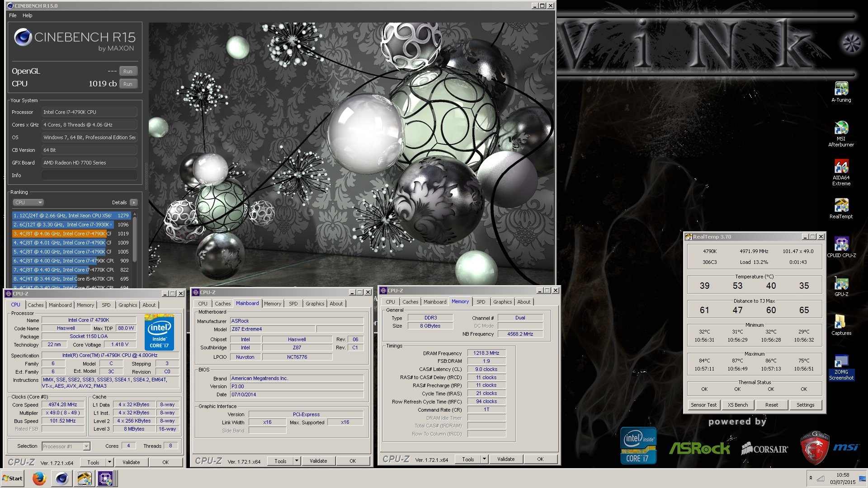Image resolution: width=868 pixels, height=488 pixels.
Task: Select ranking entry 8 i5-4670K 3.44 GHz
Action: 71,279
